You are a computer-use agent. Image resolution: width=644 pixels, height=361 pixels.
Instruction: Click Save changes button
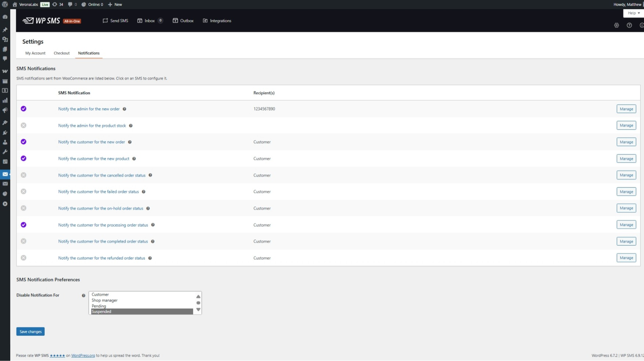[x=30, y=332]
